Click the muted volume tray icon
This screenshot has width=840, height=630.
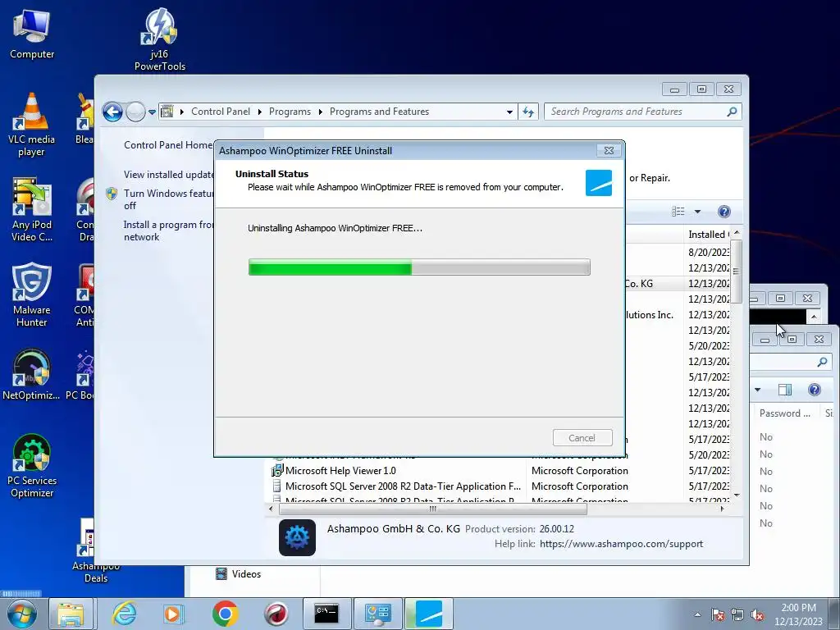[x=757, y=614]
